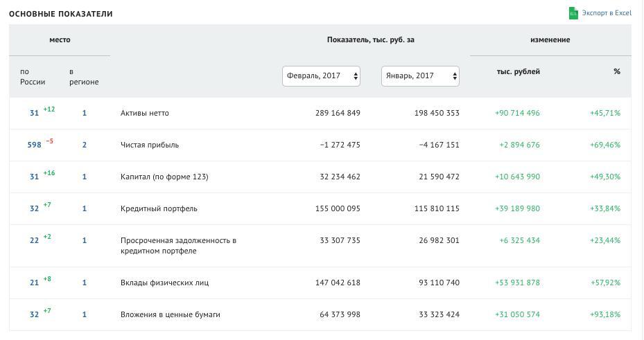
Task: Click the rank shift +2 for Просроченная задолженность
Action: (47, 237)
